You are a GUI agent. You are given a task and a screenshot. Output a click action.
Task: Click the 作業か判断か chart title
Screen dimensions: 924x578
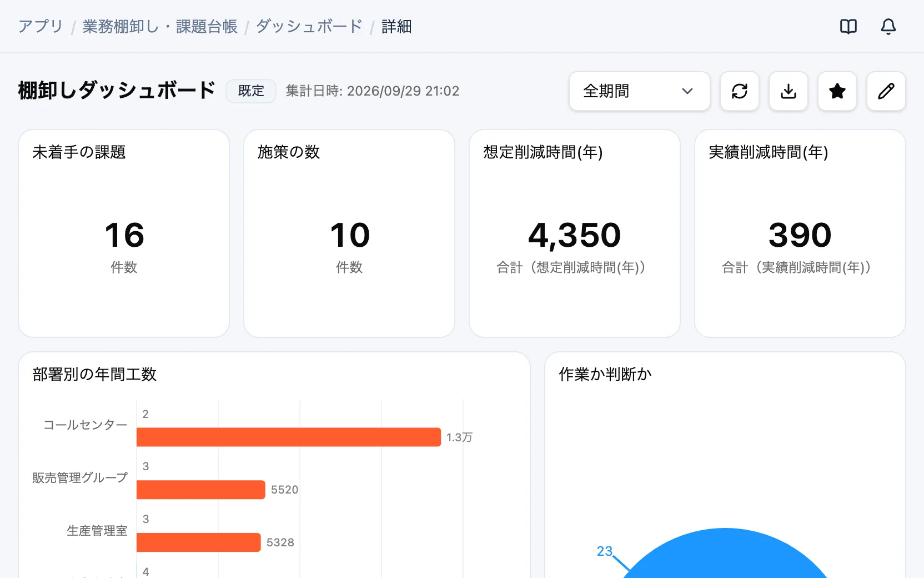click(x=605, y=375)
